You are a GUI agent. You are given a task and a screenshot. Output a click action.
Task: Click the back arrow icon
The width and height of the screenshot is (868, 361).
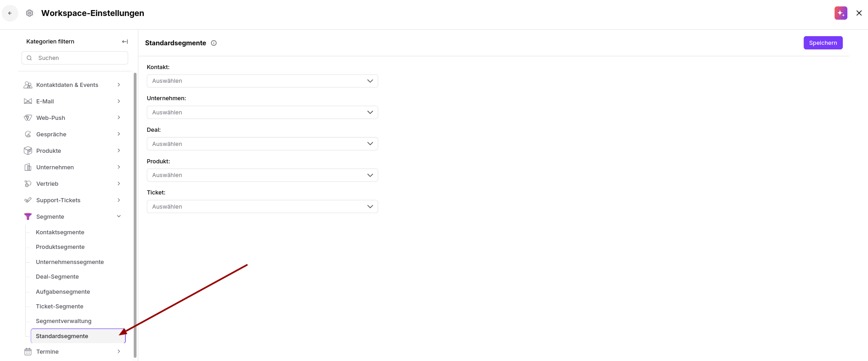(10, 13)
